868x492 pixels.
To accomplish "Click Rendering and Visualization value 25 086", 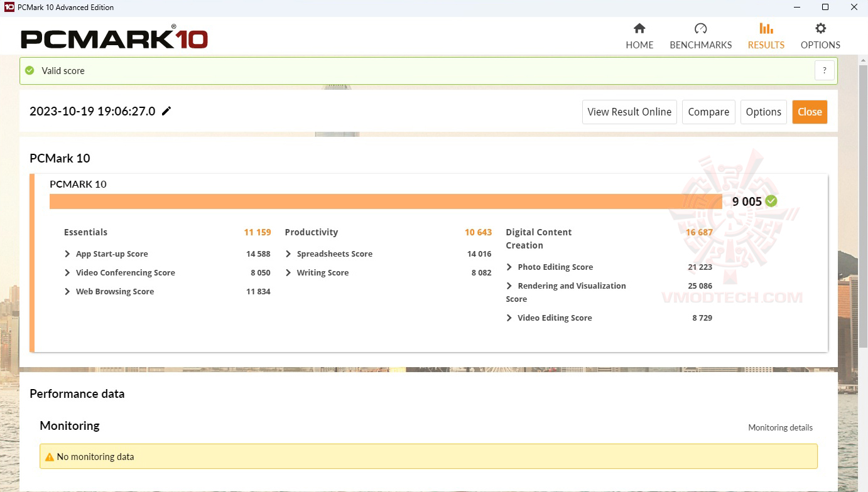I will tap(700, 286).
